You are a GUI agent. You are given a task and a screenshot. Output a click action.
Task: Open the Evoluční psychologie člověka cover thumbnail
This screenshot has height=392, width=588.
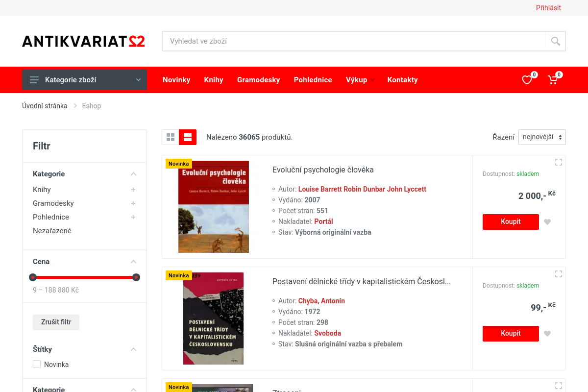[x=214, y=207]
